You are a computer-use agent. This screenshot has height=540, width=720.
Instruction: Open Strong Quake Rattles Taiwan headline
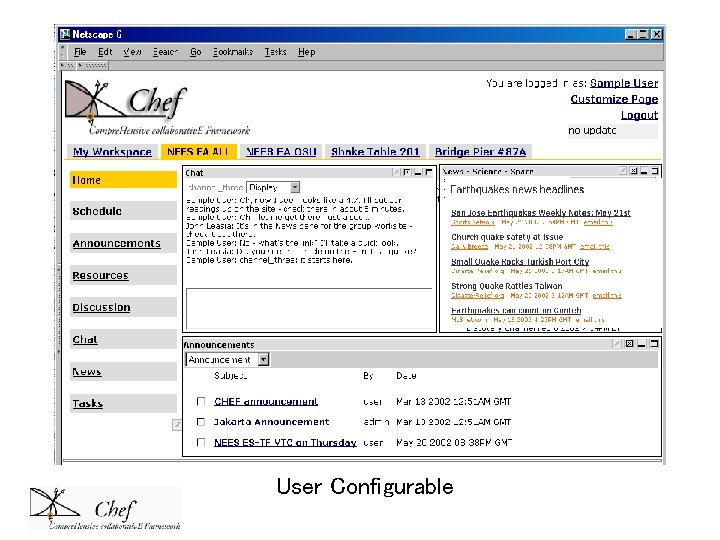(x=506, y=286)
